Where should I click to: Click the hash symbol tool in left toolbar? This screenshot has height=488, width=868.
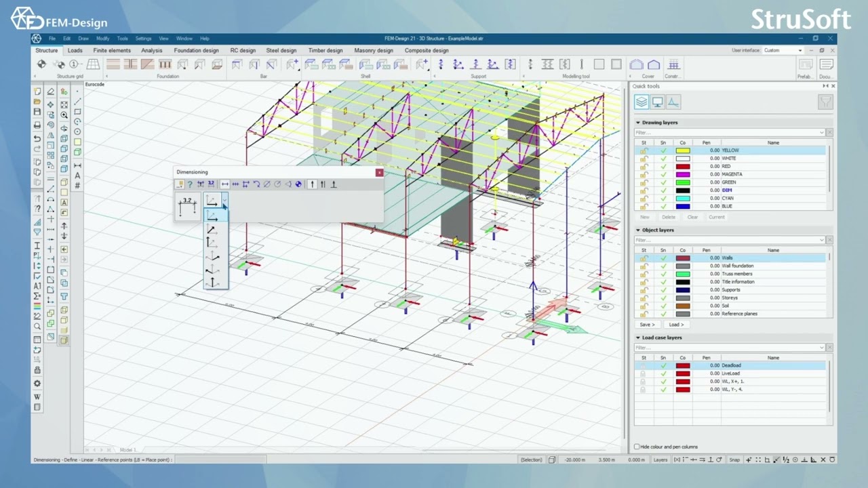click(x=77, y=186)
